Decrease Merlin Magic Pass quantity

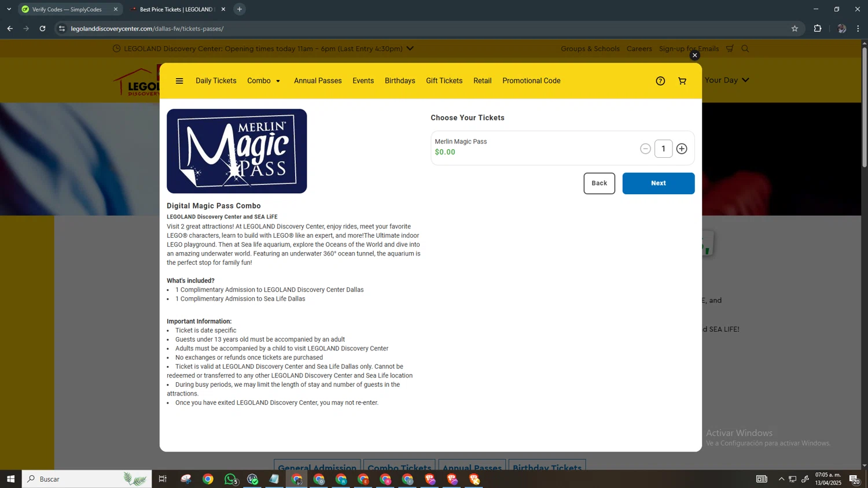(645, 149)
